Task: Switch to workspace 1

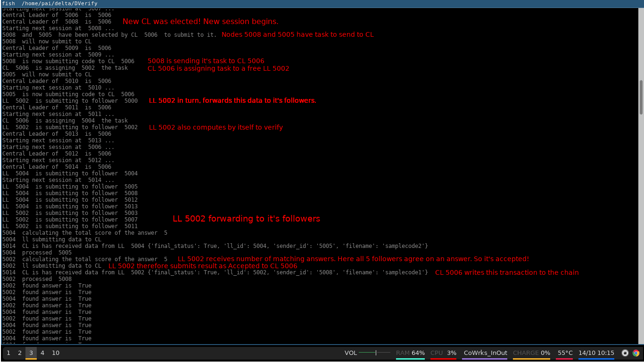Action: 8,353
